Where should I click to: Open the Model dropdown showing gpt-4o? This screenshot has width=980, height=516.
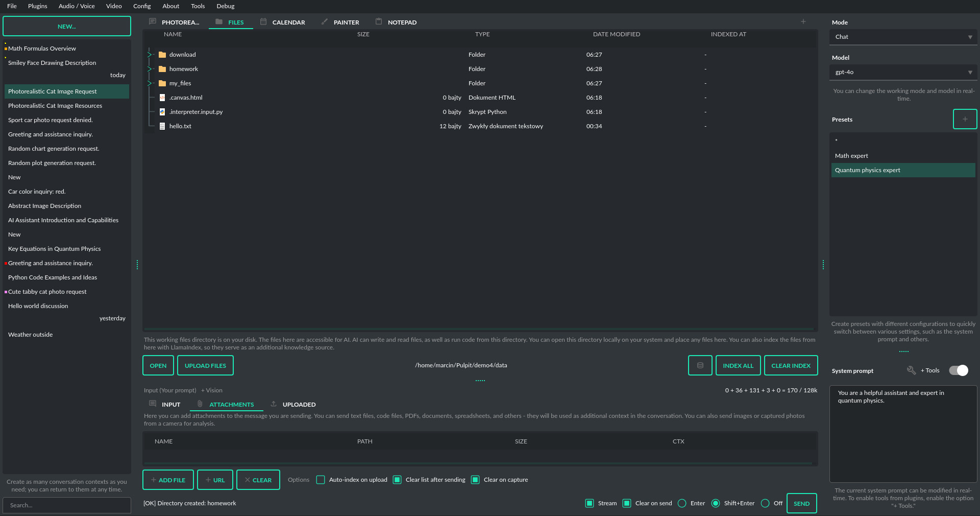click(903, 72)
